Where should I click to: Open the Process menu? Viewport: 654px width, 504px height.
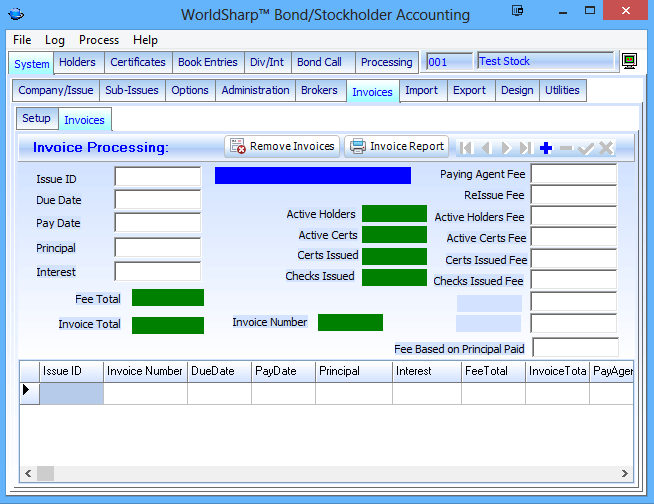pyautogui.click(x=99, y=40)
